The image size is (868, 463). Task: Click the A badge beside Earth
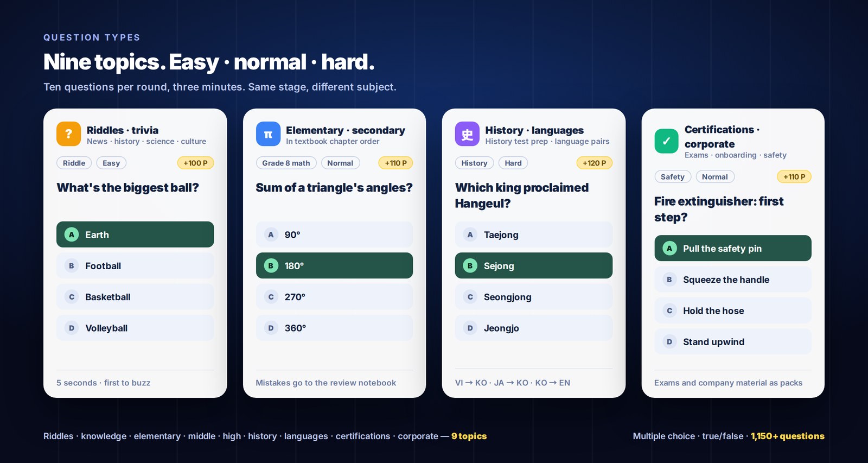click(x=72, y=234)
